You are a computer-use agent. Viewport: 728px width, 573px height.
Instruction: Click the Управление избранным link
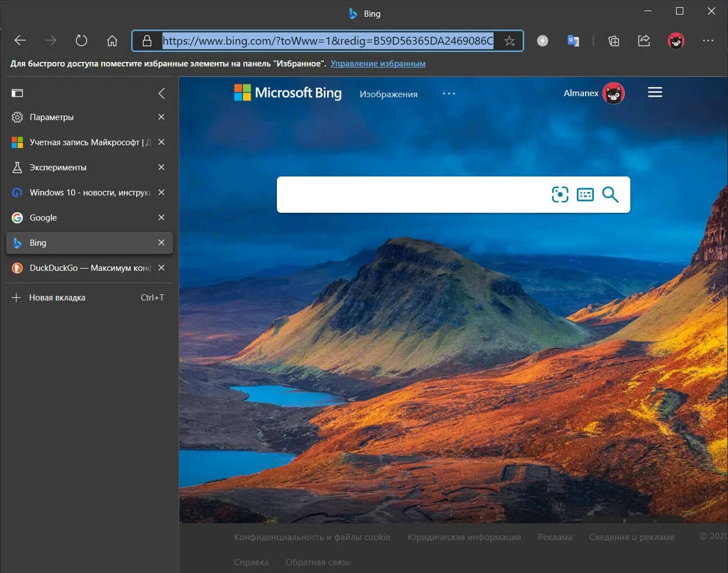(378, 63)
